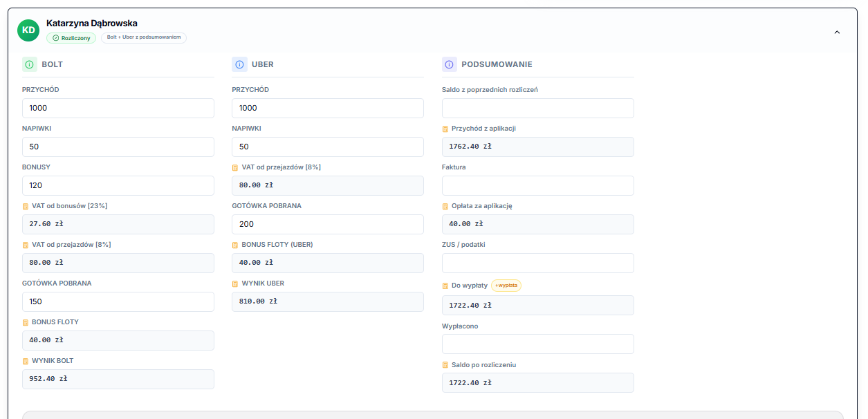Click the calculator icon beside Saldo po rozliczeniu
Screen dimensions: 868x419
pos(445,365)
